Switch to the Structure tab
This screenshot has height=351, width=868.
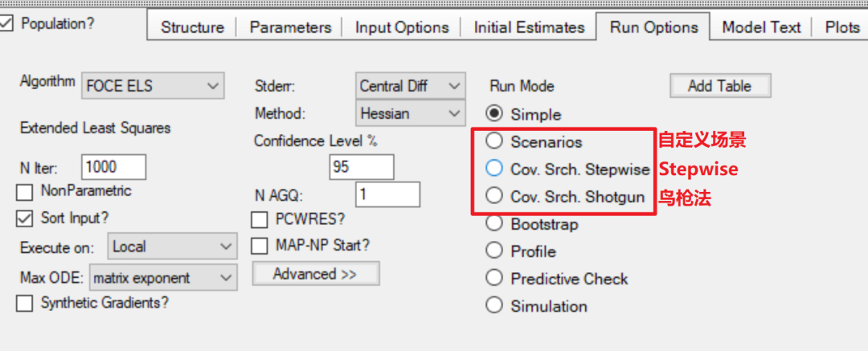click(x=192, y=27)
